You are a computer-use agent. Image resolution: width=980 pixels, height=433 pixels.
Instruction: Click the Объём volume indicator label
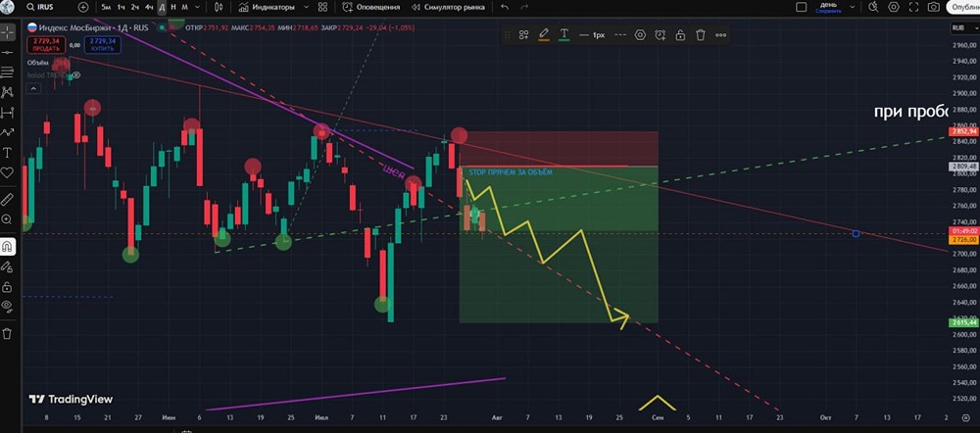tap(38, 63)
